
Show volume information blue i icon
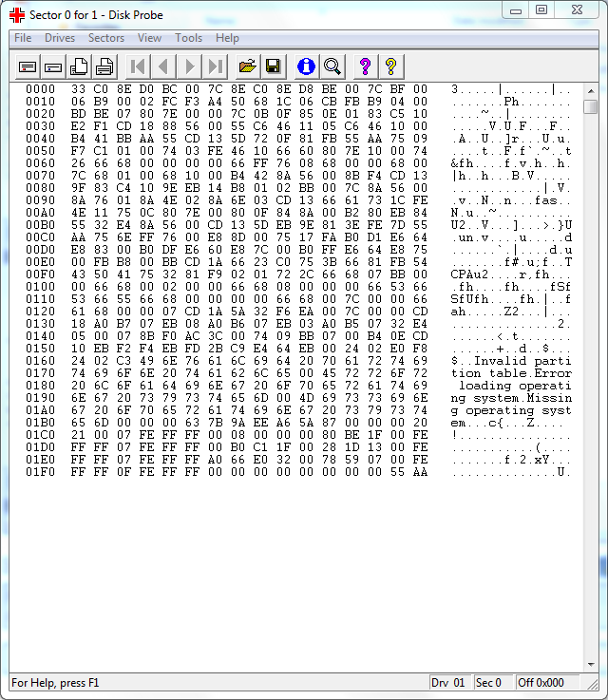(x=306, y=67)
